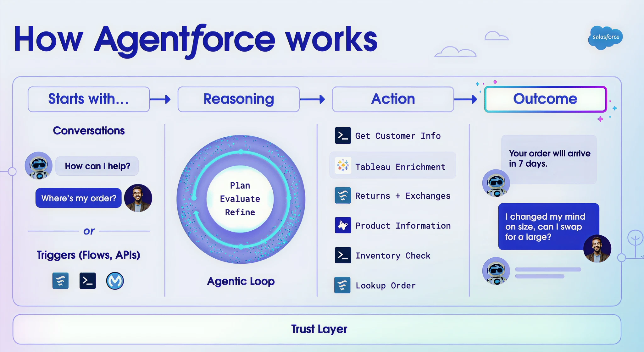Click the Agentic Loop circle center
The width and height of the screenshot is (644, 352).
pos(241,199)
